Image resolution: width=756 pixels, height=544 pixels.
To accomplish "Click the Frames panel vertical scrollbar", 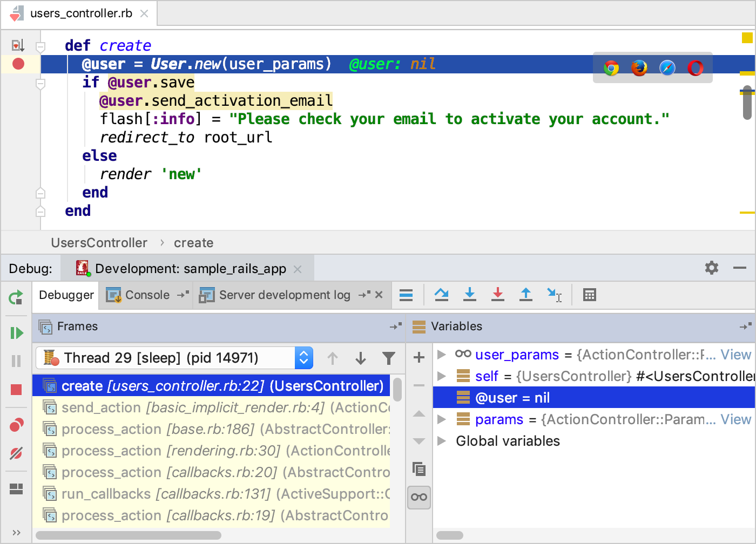I will pyautogui.click(x=397, y=389).
